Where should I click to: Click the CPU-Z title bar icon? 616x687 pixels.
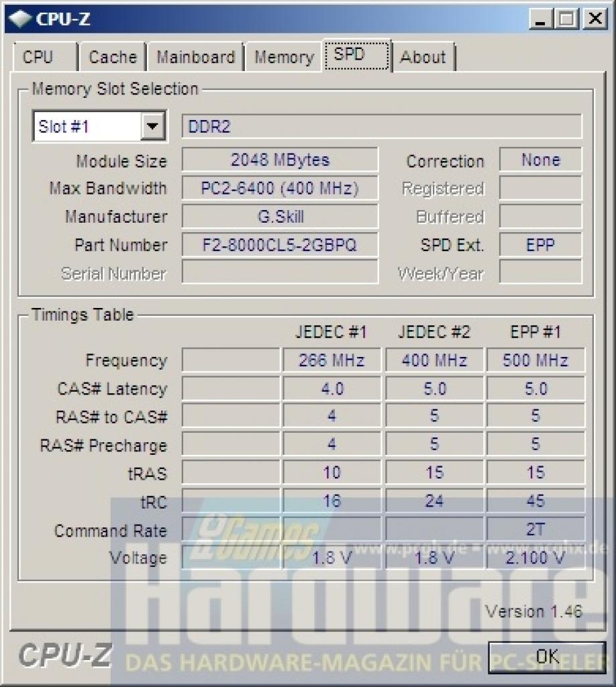tap(19, 18)
